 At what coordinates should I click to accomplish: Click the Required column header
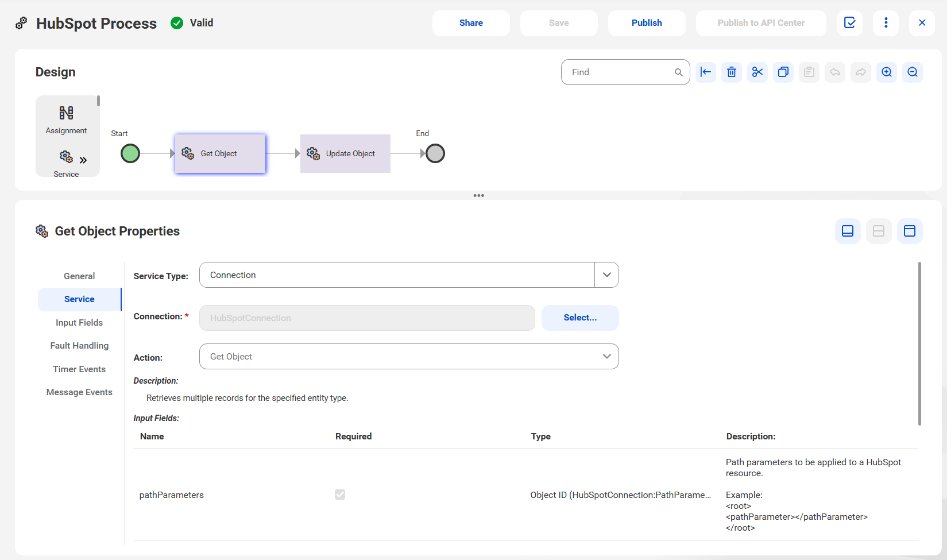tap(353, 437)
